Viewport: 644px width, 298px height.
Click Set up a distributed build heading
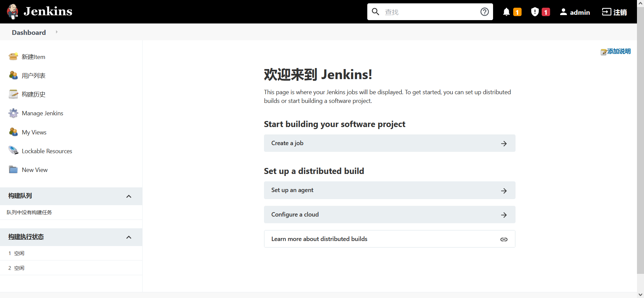click(314, 171)
